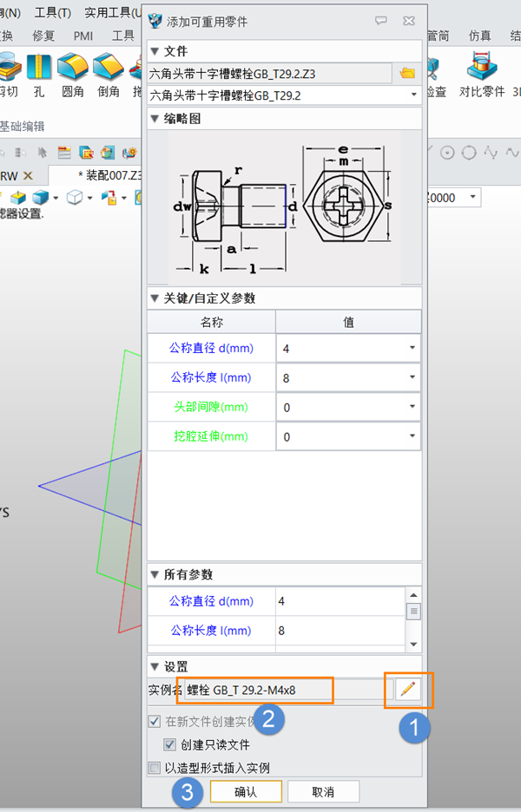This screenshot has width=521, height=812.
Task: Close the 添加可重用零件 dialog
Action: tap(409, 21)
